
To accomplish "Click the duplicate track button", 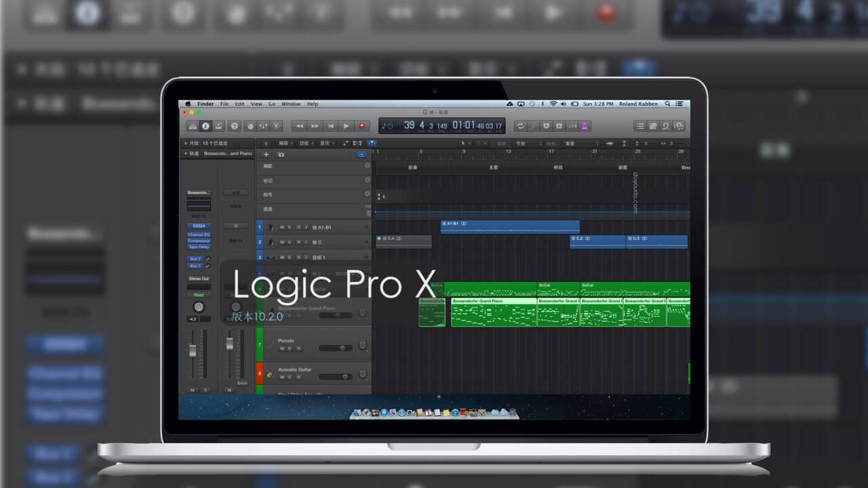I will point(281,155).
